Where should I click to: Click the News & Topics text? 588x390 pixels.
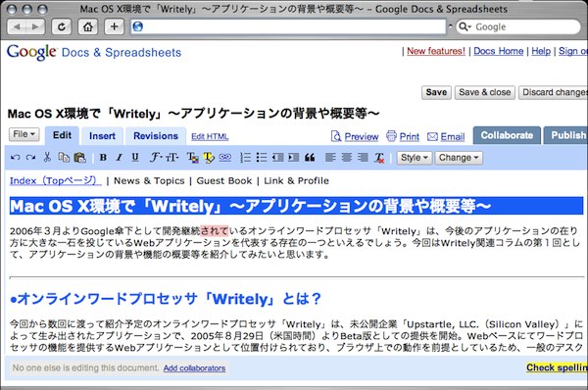[149, 180]
